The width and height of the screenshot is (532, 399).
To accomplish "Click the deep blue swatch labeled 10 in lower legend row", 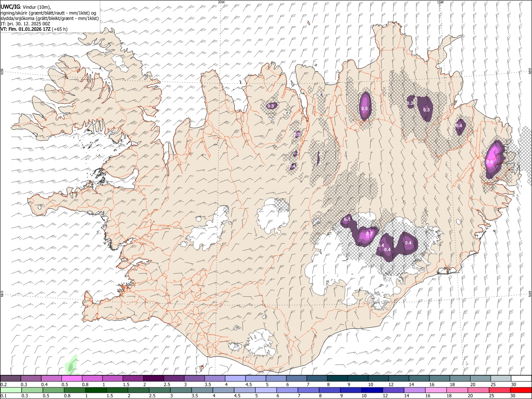I will 372,390.
